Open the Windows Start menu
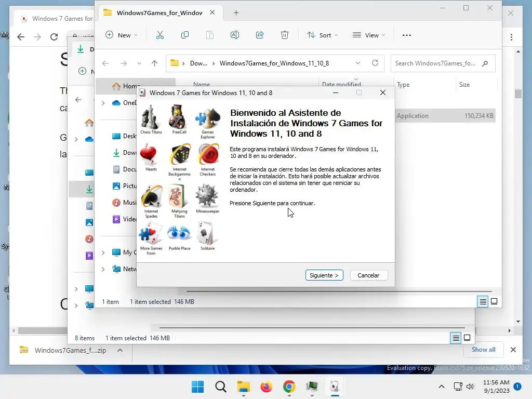 [x=198, y=387]
